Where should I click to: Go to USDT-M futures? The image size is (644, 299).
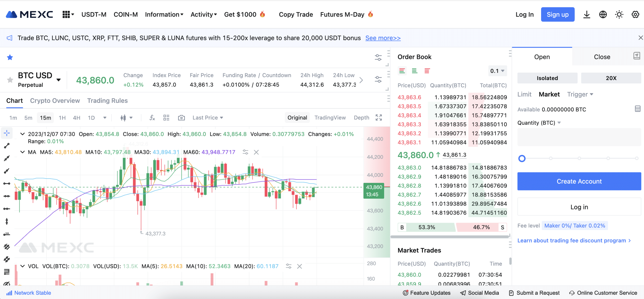[x=94, y=15]
